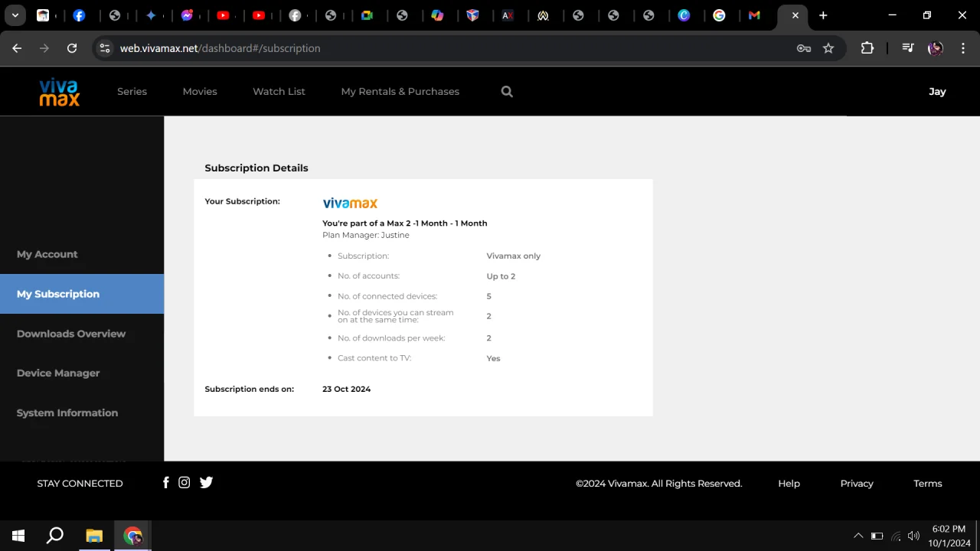
Task: Open Vivamax Twitter icon in footer
Action: click(x=206, y=482)
